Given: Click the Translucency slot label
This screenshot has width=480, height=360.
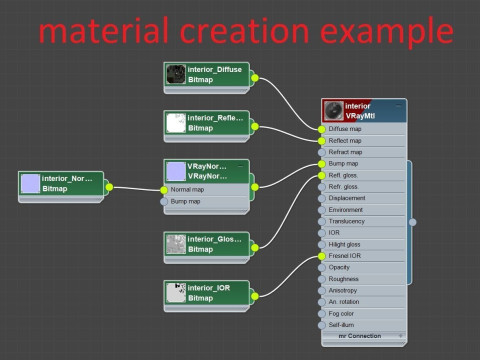Looking at the screenshot, I should click(x=347, y=221).
